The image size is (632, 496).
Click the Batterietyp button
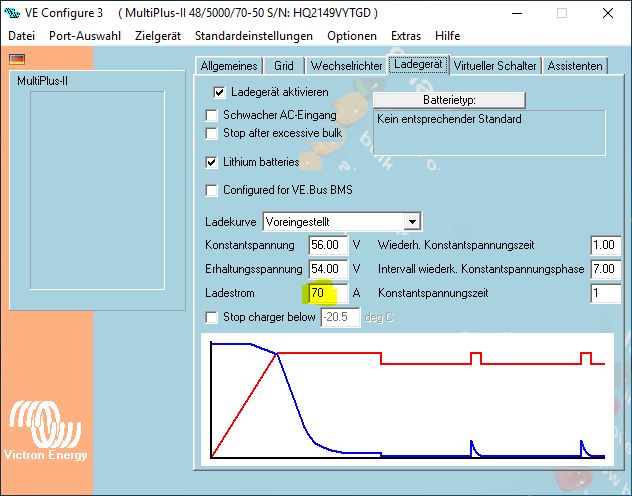point(449,100)
